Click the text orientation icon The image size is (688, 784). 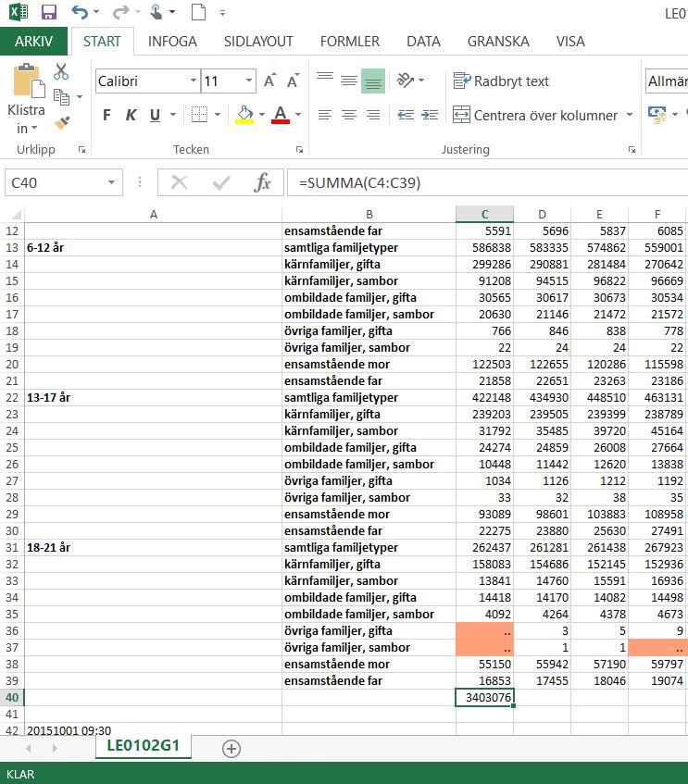coord(405,81)
